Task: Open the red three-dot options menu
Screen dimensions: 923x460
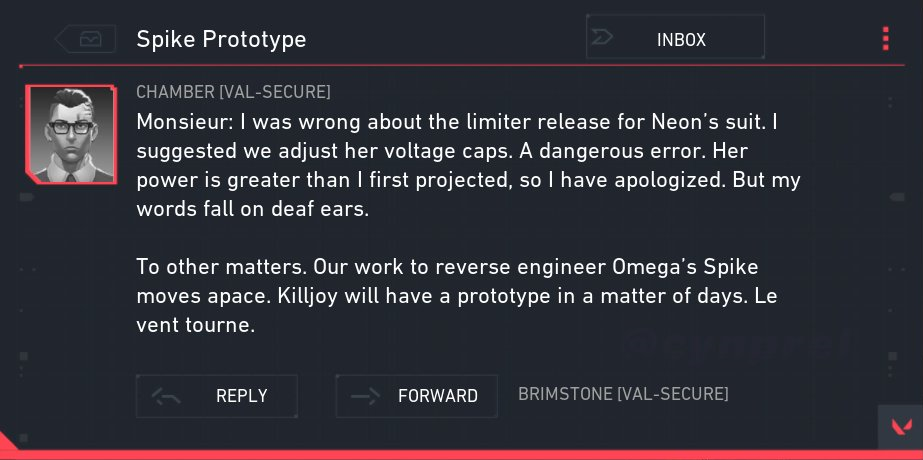Action: (x=886, y=39)
